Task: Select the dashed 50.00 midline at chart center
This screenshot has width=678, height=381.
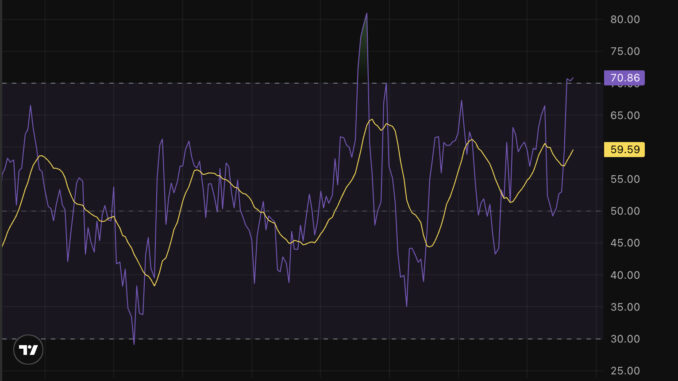Action: [x=301, y=211]
